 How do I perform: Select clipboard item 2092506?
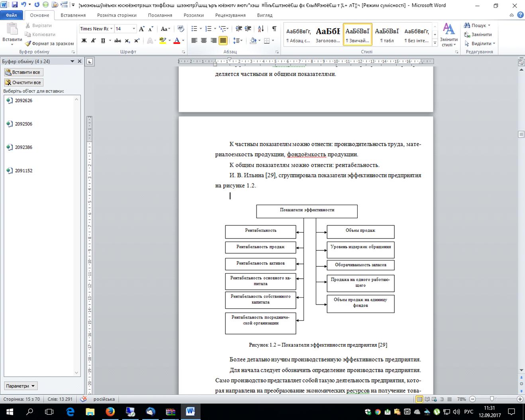(x=24, y=124)
